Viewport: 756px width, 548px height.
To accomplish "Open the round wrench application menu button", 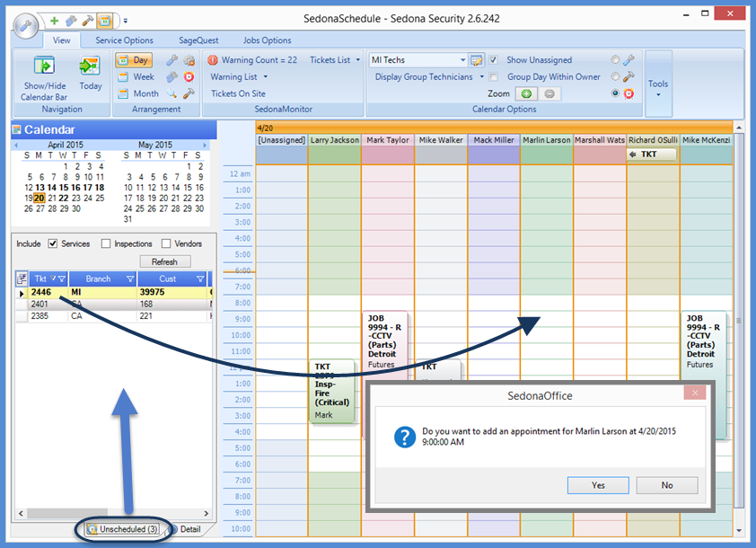I will click(25, 25).
